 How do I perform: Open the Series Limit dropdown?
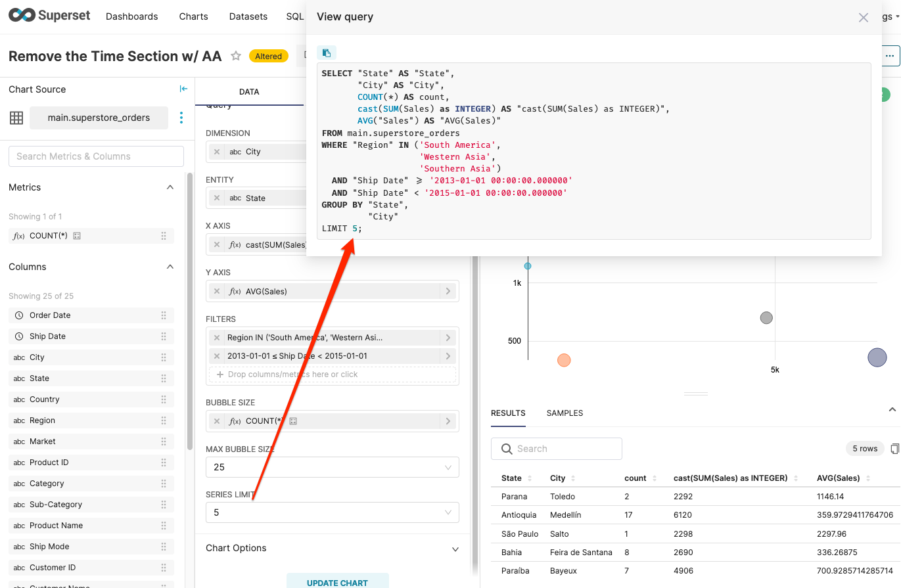point(333,512)
